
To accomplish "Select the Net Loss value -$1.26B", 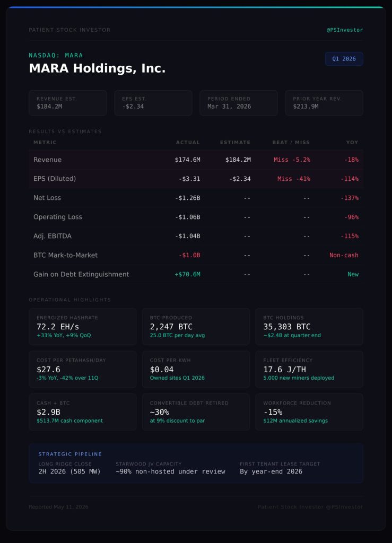I will (x=187, y=198).
